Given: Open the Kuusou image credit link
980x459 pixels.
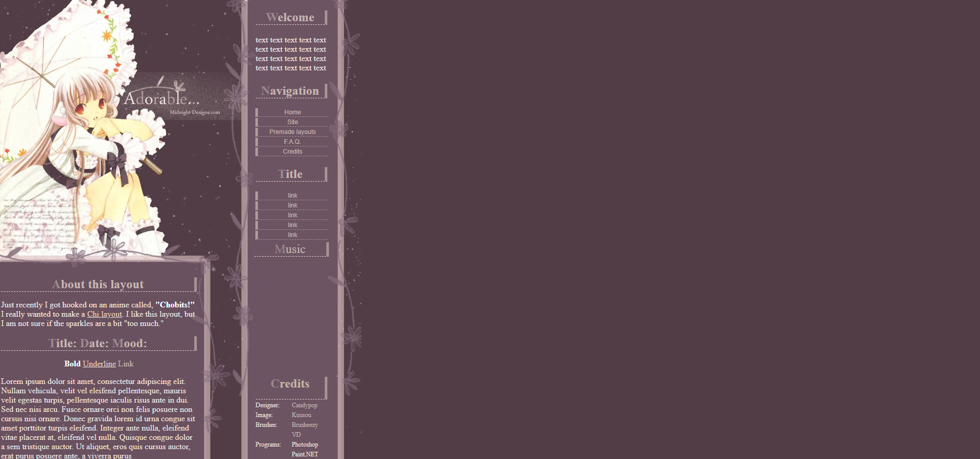Looking at the screenshot, I should click(301, 415).
